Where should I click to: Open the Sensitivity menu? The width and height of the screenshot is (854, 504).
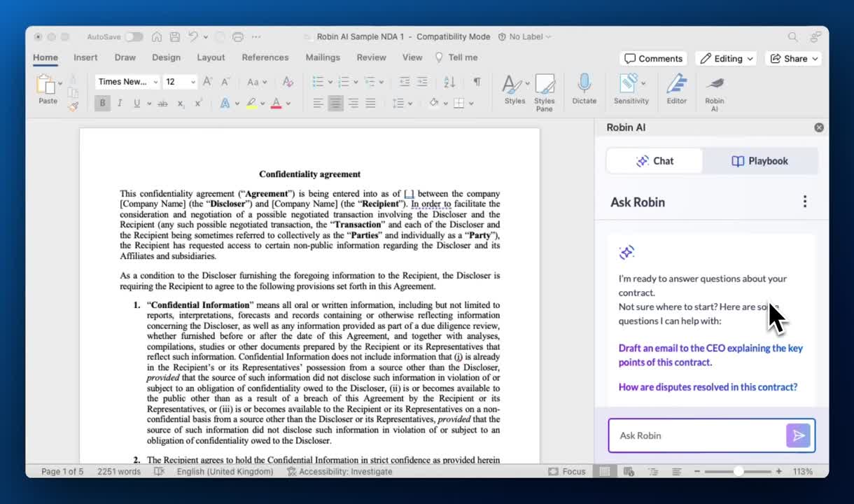(x=631, y=90)
